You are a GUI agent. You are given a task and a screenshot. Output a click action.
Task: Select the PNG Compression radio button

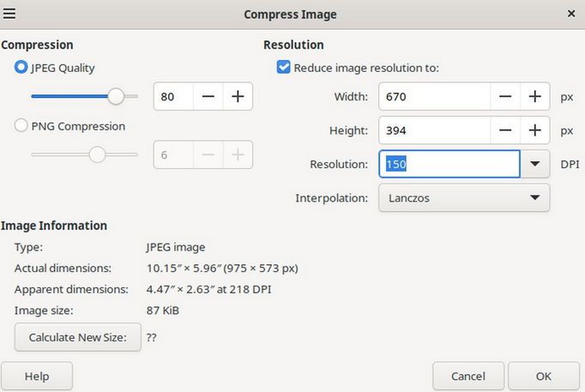(21, 126)
